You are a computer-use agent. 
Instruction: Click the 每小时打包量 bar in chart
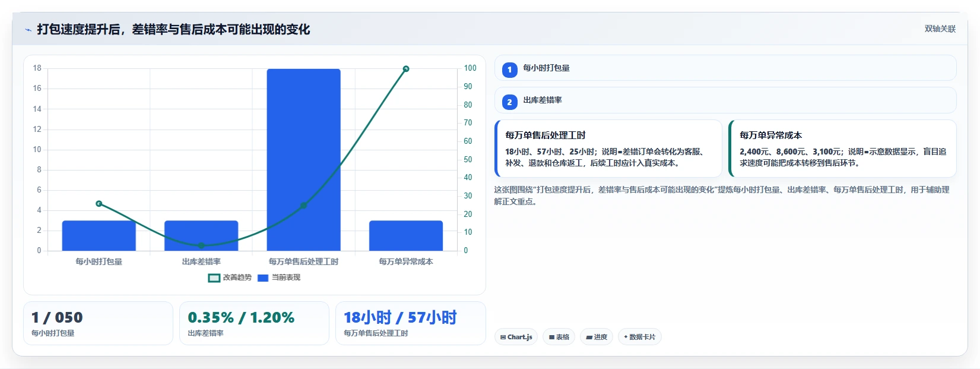[99, 236]
